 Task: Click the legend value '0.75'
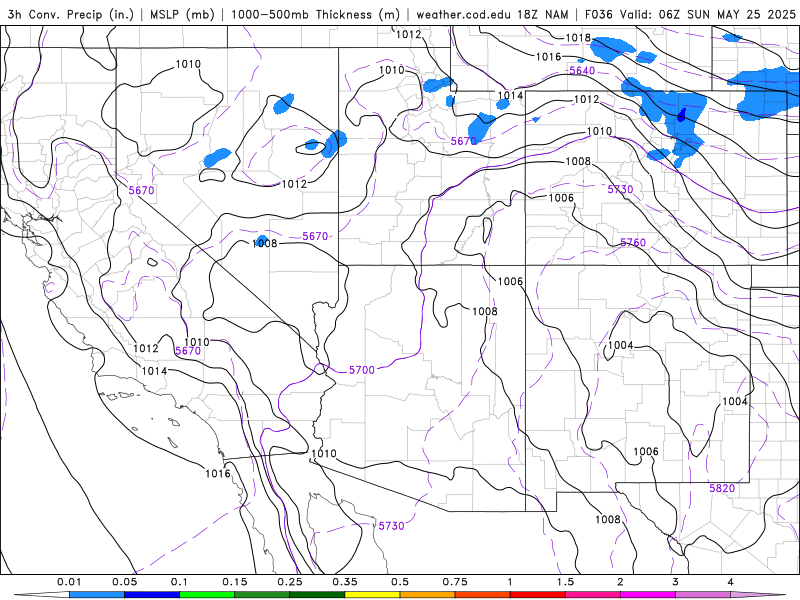point(455,582)
